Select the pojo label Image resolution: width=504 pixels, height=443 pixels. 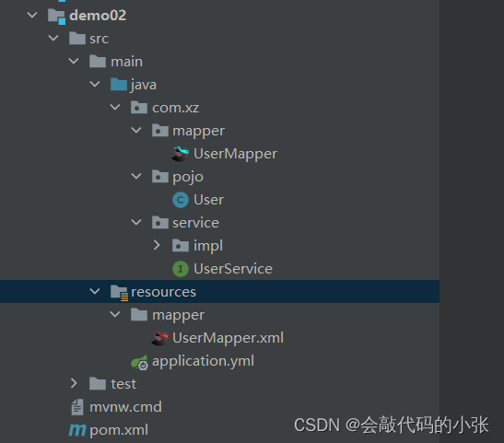(x=188, y=177)
